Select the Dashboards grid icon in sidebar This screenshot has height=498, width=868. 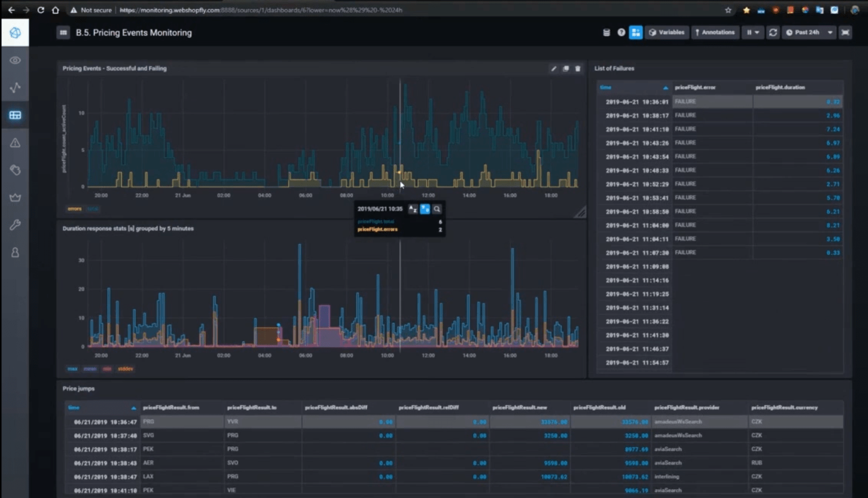pyautogui.click(x=15, y=115)
